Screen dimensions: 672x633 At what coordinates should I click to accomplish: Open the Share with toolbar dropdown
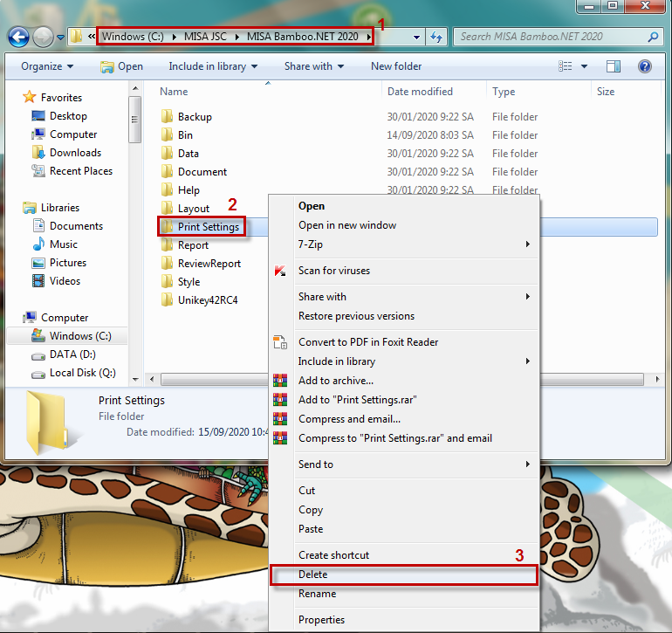tap(314, 66)
